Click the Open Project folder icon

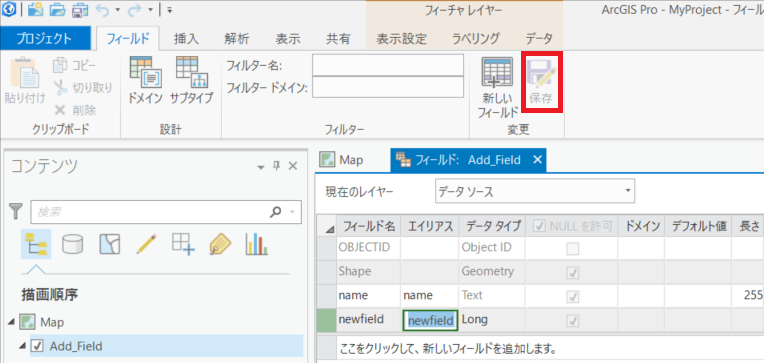pyautogui.click(x=57, y=9)
